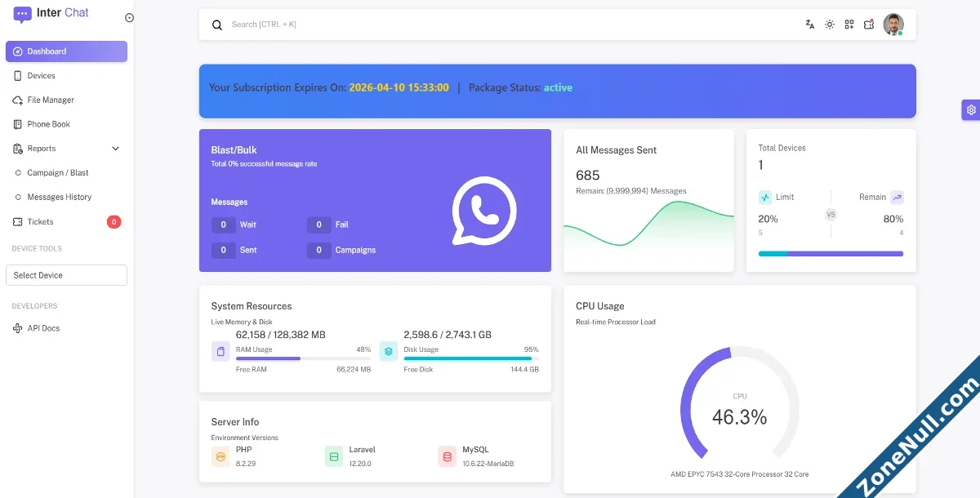This screenshot has height=498, width=980.
Task: Click the search magnifier icon
Action: tap(217, 25)
